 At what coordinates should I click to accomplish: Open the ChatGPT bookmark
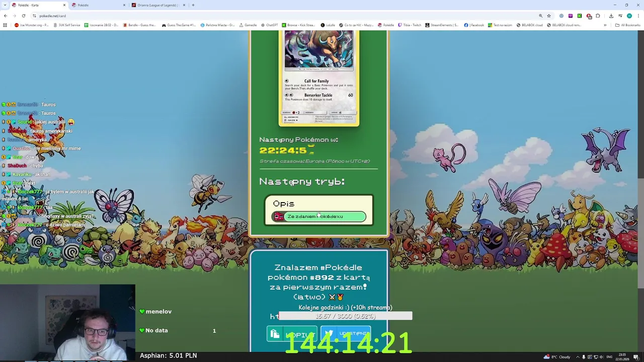[269, 25]
